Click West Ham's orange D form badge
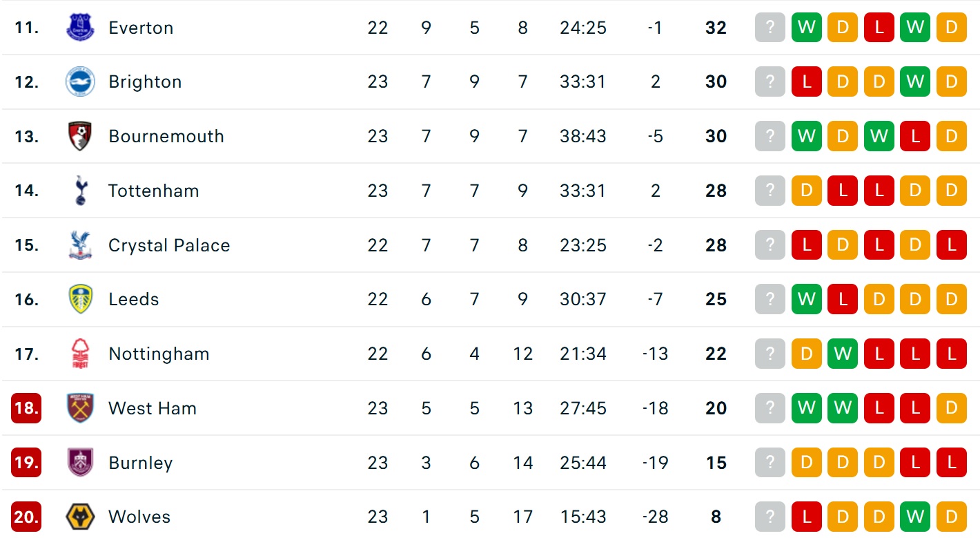 coord(951,408)
